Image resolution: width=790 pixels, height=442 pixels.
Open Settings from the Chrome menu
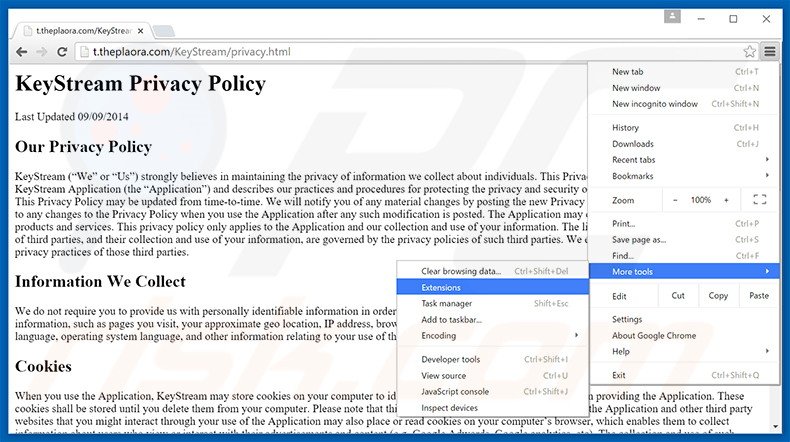684,319
